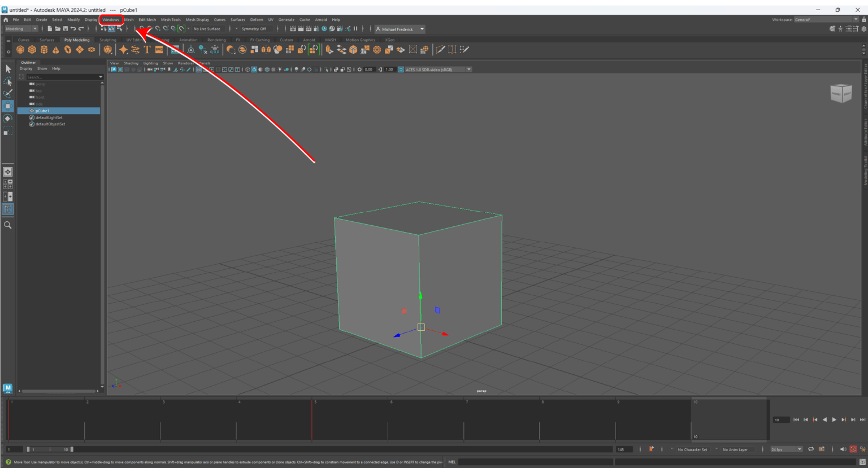Click the range slider bar
Viewport: 868px width, 468px height.
click(50, 449)
